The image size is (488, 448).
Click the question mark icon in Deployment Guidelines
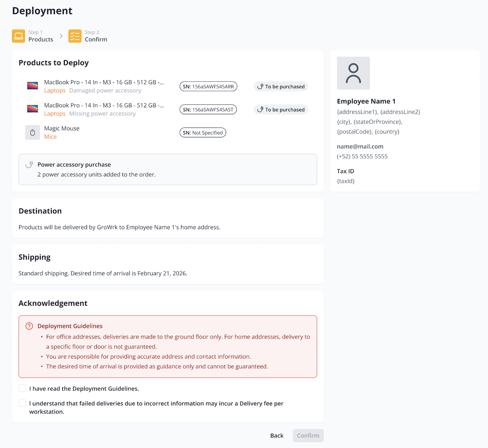pyautogui.click(x=29, y=326)
